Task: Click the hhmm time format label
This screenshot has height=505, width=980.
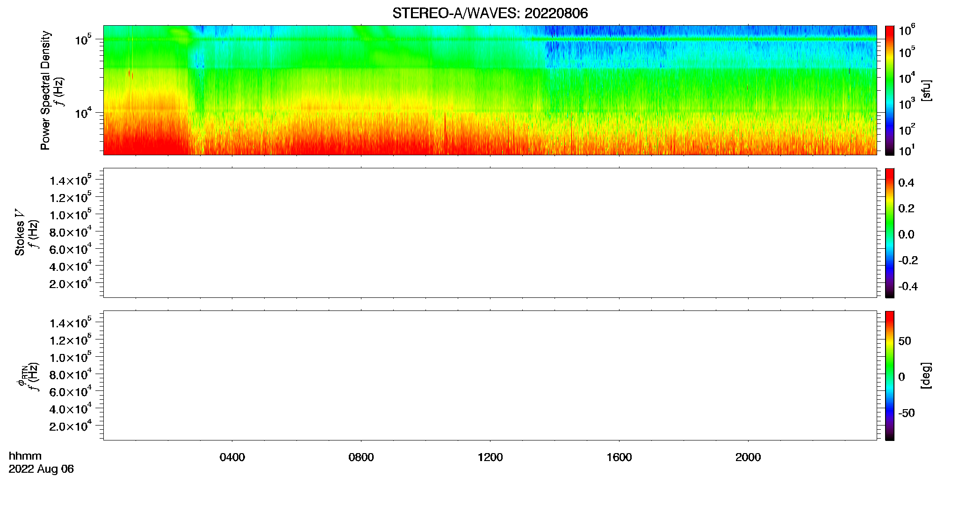Action: pyautogui.click(x=25, y=456)
